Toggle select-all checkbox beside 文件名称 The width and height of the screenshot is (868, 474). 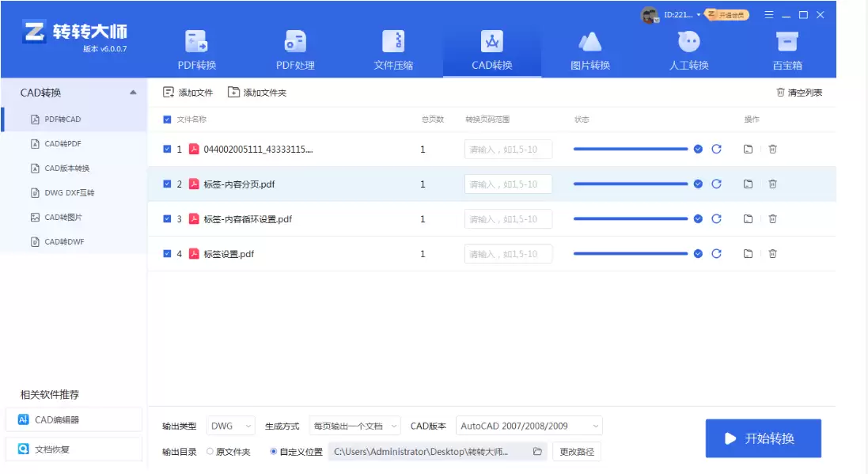(167, 119)
